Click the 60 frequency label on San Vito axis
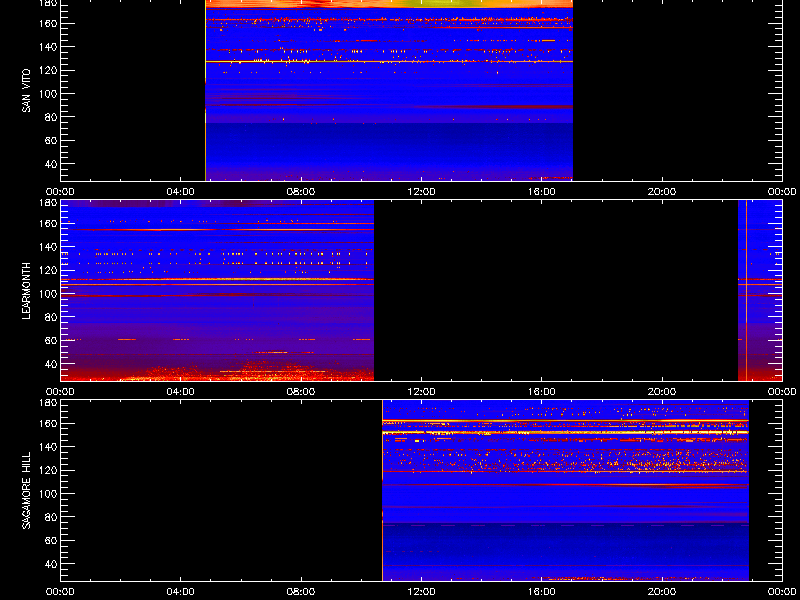The image size is (800, 600). coord(52,140)
